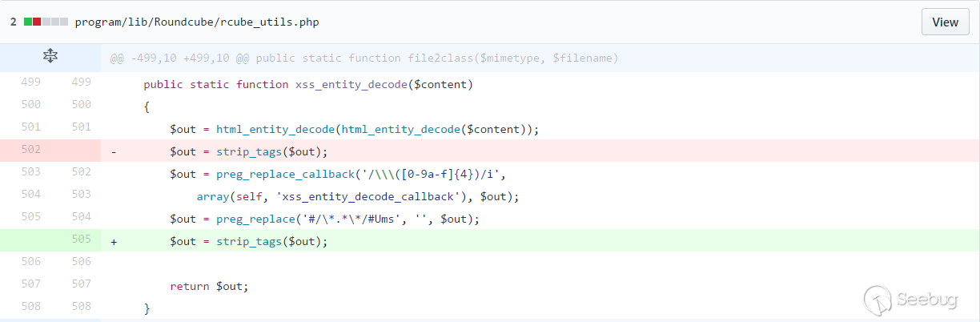Click the removed strip_tags code on red row
The image size is (980, 322).
click(249, 151)
